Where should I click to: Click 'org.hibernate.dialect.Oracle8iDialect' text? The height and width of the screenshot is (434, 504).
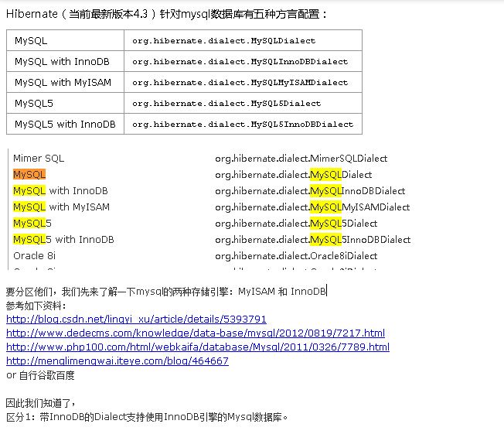point(296,256)
